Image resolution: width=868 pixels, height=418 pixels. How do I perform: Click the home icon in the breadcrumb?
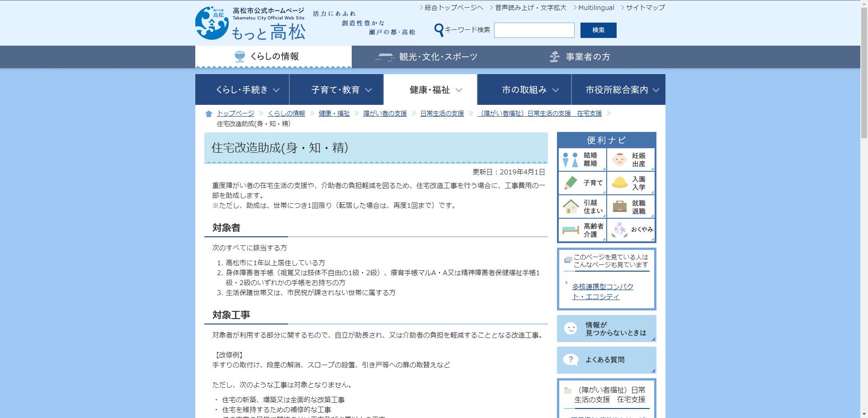208,113
